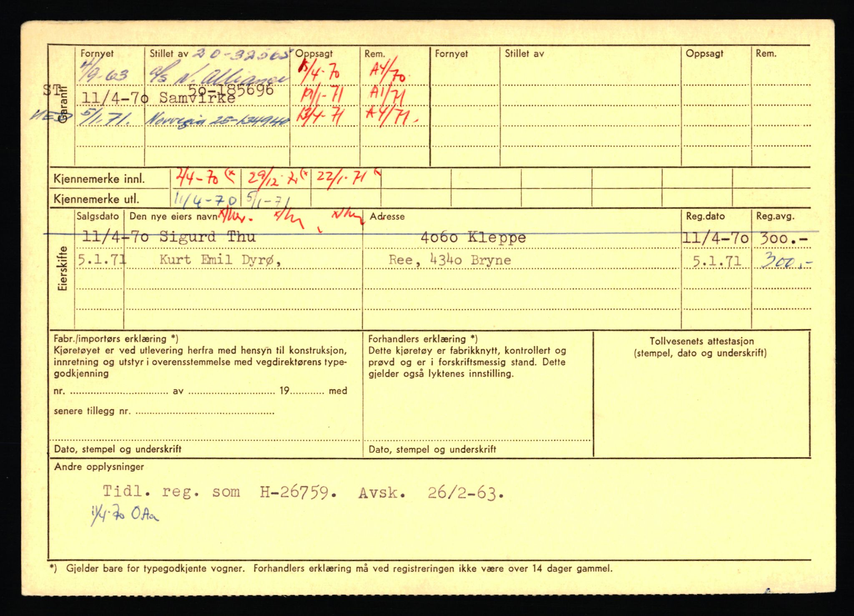
Task: Click the number '50-185696'
Action: point(231,90)
